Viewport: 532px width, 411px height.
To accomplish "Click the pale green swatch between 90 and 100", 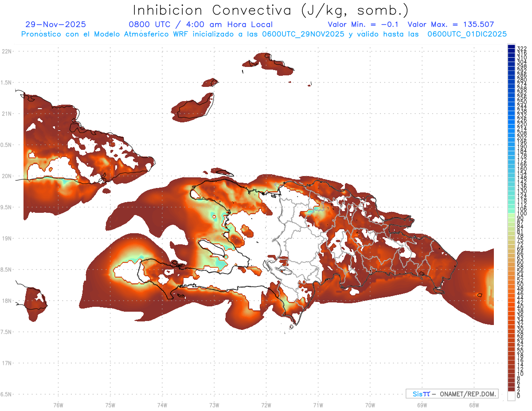I will tap(511, 216).
